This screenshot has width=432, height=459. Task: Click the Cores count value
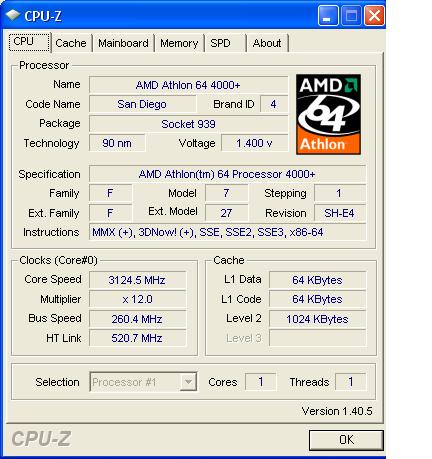(x=261, y=382)
